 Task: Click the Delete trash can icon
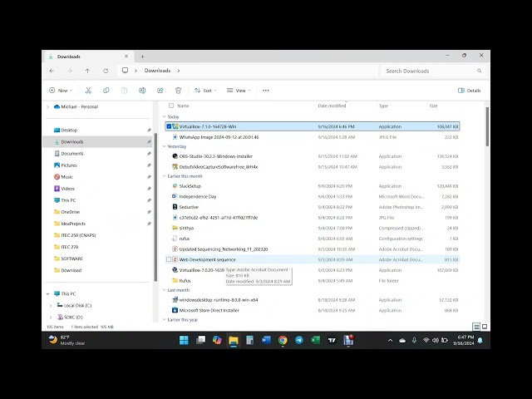tap(178, 91)
